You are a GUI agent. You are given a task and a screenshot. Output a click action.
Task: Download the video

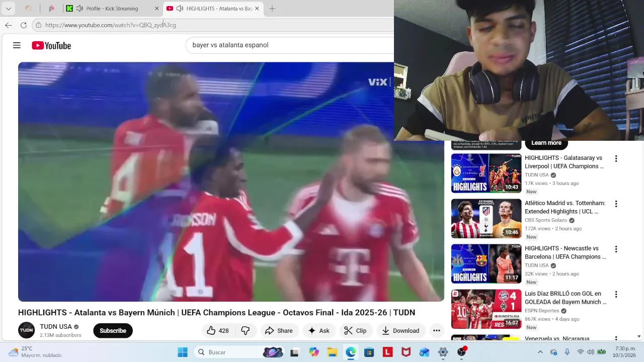point(400,331)
